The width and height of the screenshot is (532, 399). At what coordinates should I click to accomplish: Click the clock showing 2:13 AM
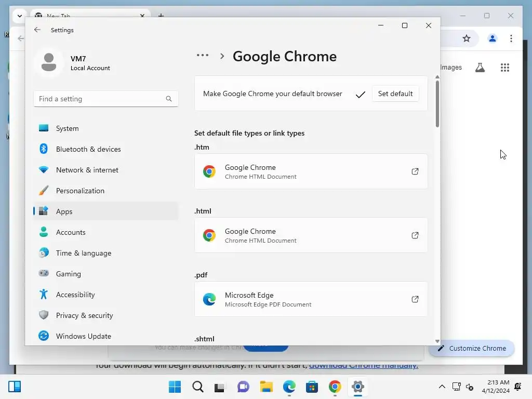pos(496,387)
